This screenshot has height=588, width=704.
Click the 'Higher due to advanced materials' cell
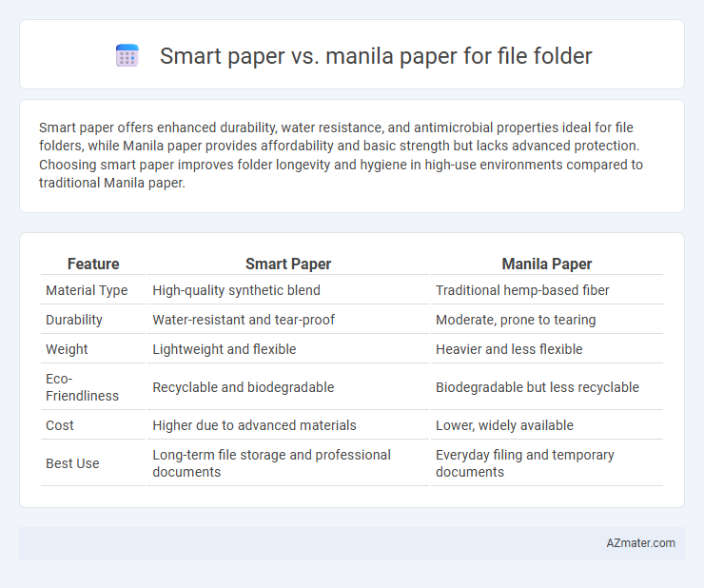pyautogui.click(x=255, y=425)
